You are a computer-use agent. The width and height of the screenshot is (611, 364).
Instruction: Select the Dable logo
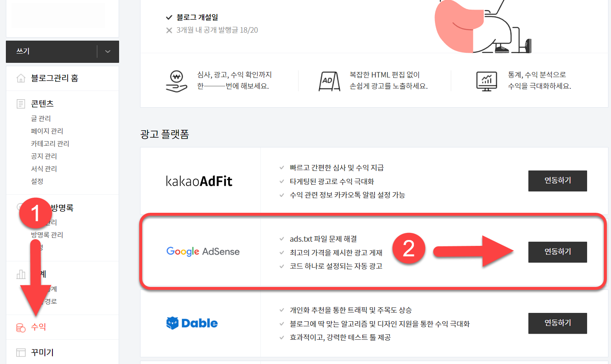pos(192,323)
